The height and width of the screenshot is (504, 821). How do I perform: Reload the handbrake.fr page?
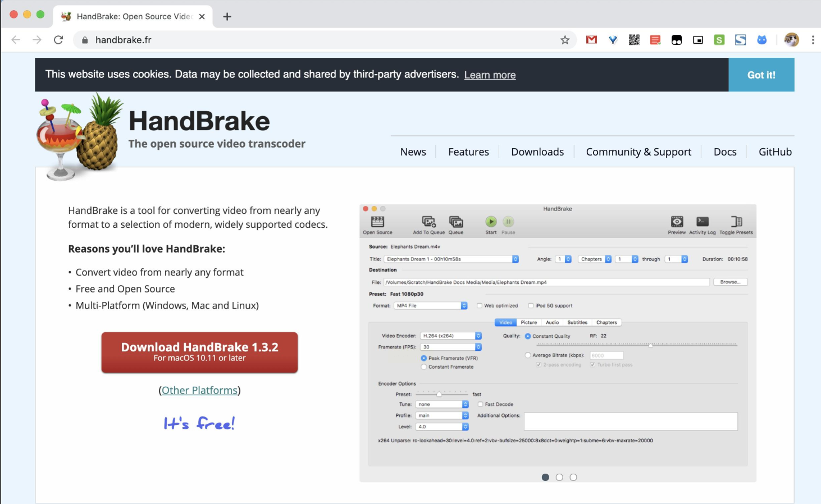coord(58,40)
